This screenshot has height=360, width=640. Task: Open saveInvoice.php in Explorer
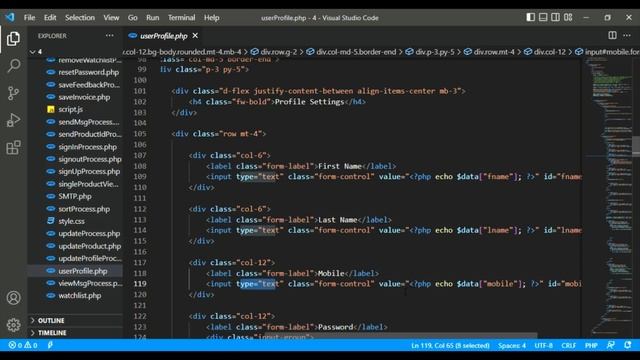(x=84, y=97)
